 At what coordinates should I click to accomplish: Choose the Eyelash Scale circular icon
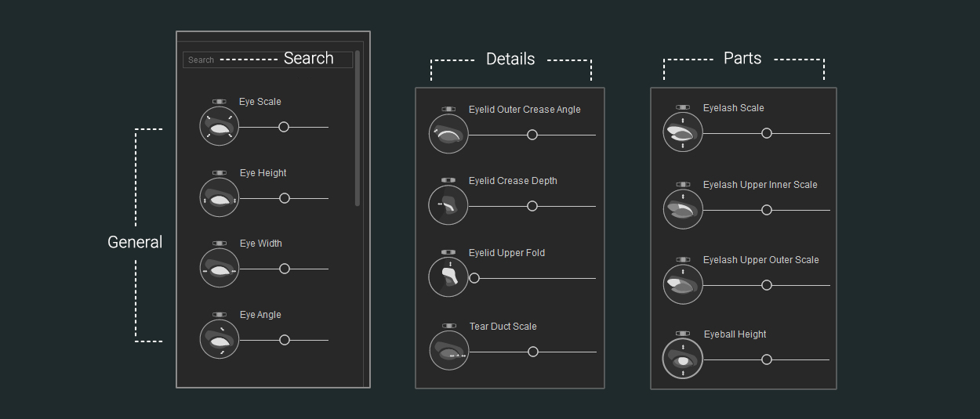click(683, 133)
